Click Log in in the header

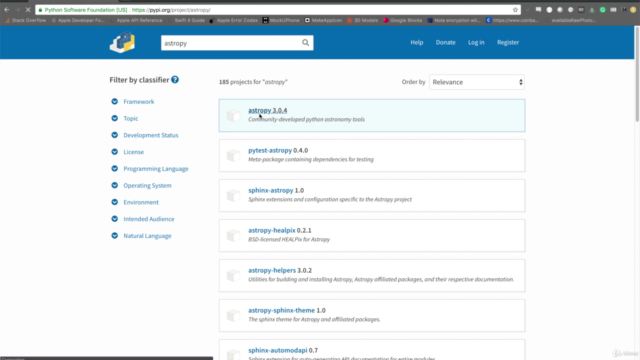[476, 42]
